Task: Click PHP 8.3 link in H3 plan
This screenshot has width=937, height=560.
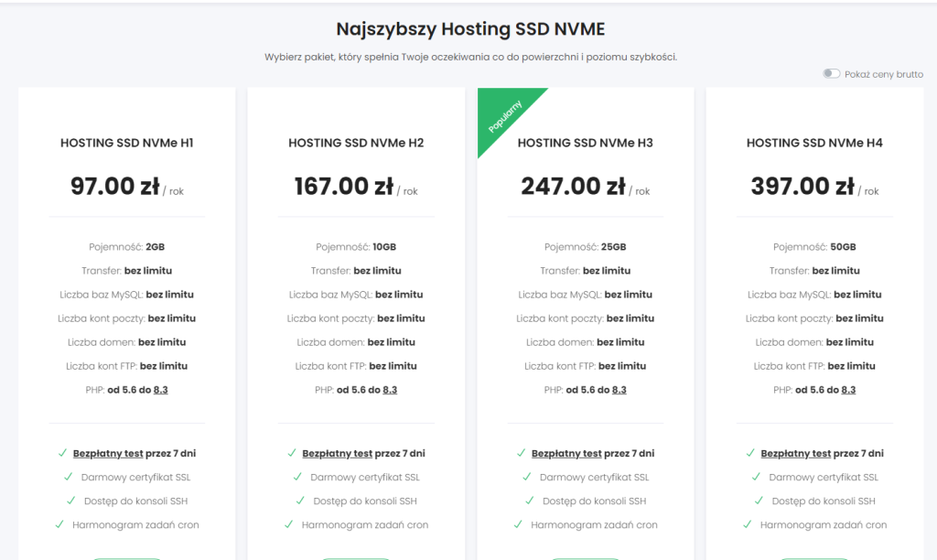Action: (619, 390)
